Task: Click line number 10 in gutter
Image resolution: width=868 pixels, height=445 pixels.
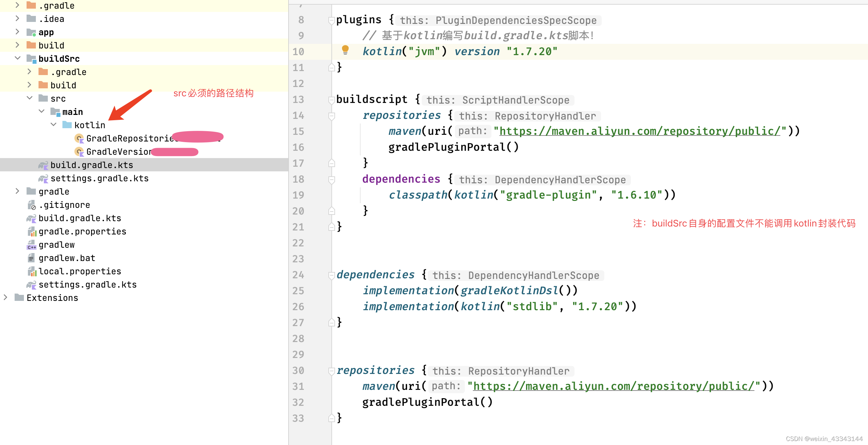Action: pyautogui.click(x=298, y=51)
